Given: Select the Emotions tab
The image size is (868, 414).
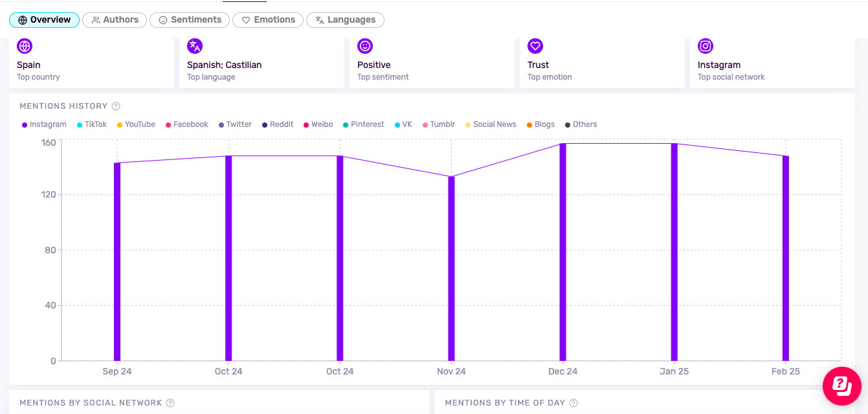Looking at the screenshot, I should (267, 20).
